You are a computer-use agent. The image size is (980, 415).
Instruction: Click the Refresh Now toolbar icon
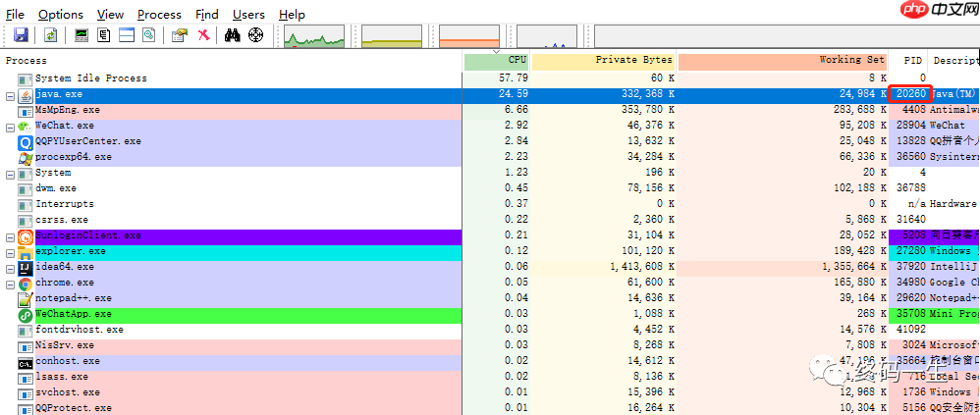pyautogui.click(x=50, y=35)
